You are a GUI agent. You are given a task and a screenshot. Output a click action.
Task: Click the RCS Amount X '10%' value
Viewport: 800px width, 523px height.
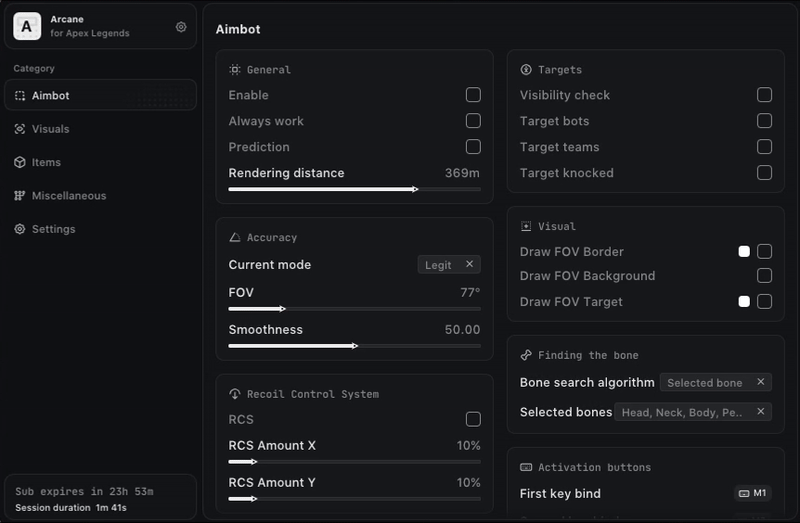[468, 445]
